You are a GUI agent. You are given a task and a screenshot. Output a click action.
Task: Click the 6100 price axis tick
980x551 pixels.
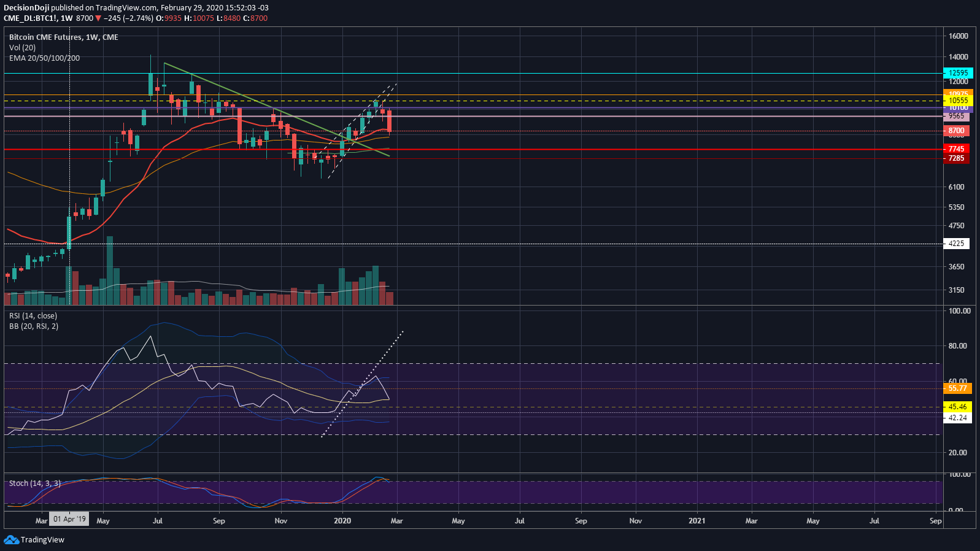coord(956,187)
